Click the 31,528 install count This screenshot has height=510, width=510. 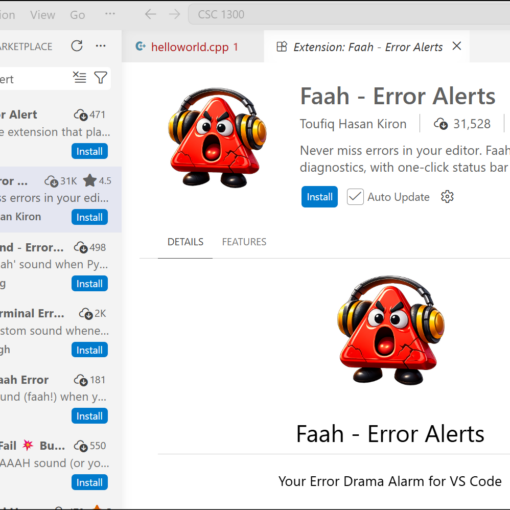tap(472, 124)
